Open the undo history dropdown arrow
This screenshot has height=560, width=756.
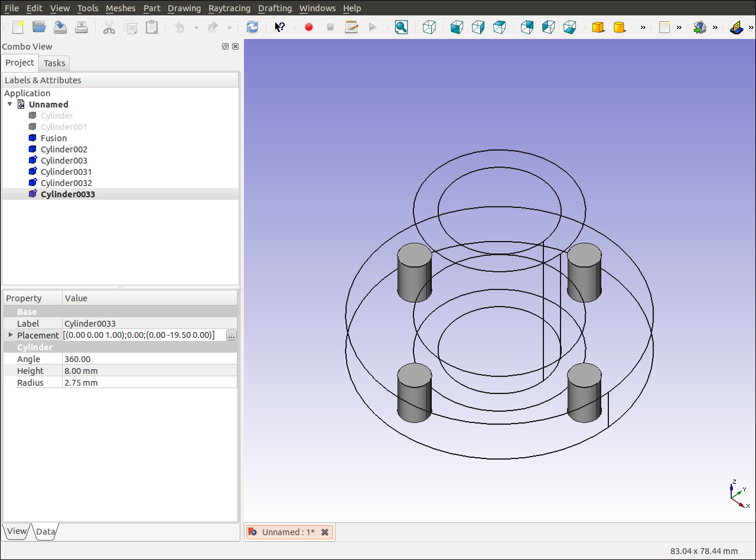(x=196, y=27)
